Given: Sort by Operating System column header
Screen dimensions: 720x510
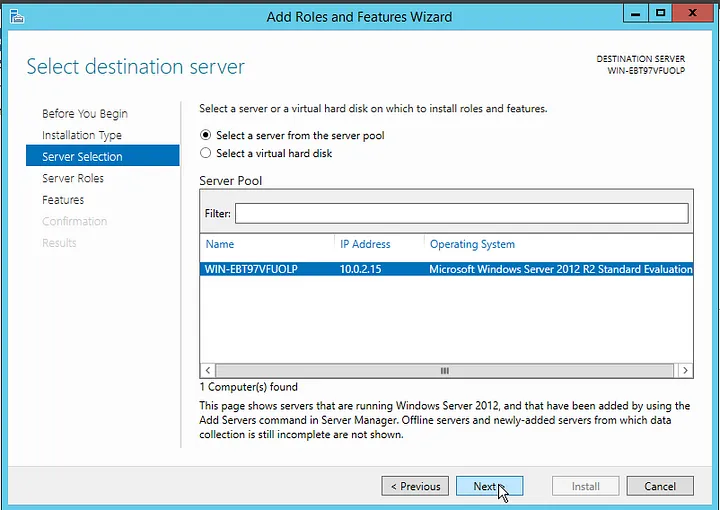Looking at the screenshot, I should (472, 244).
